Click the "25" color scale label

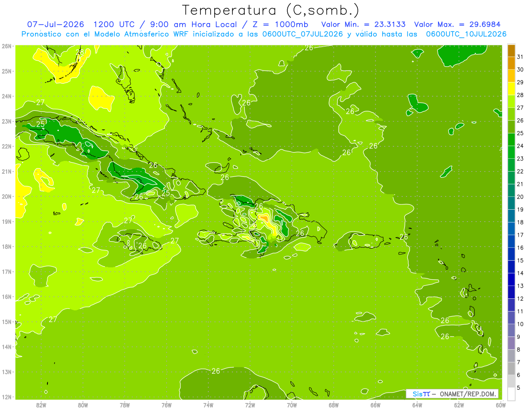(520, 133)
